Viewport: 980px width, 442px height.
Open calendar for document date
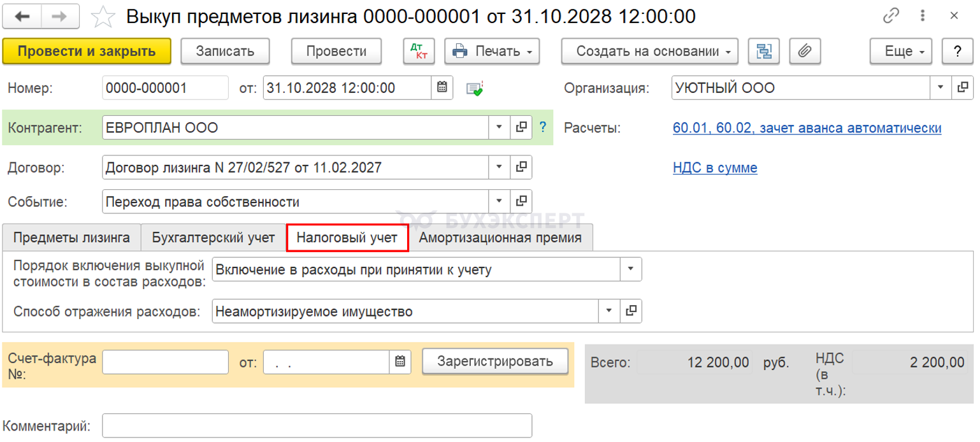point(442,88)
